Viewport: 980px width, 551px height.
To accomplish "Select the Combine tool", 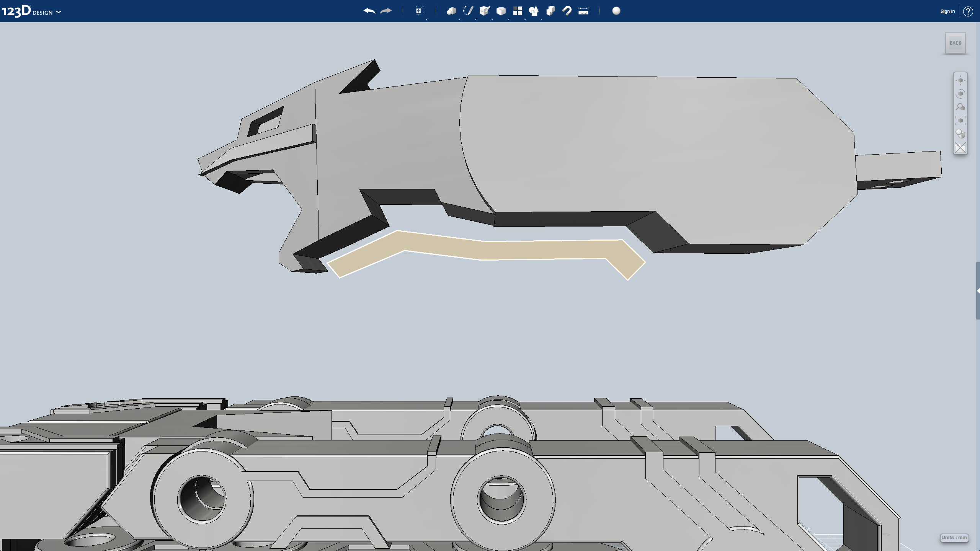I will pos(550,11).
